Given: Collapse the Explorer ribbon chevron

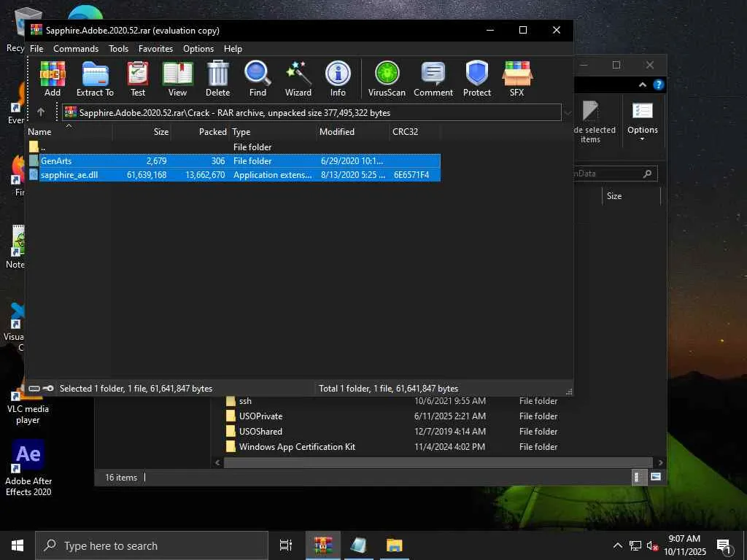Looking at the screenshot, I should point(642,85).
